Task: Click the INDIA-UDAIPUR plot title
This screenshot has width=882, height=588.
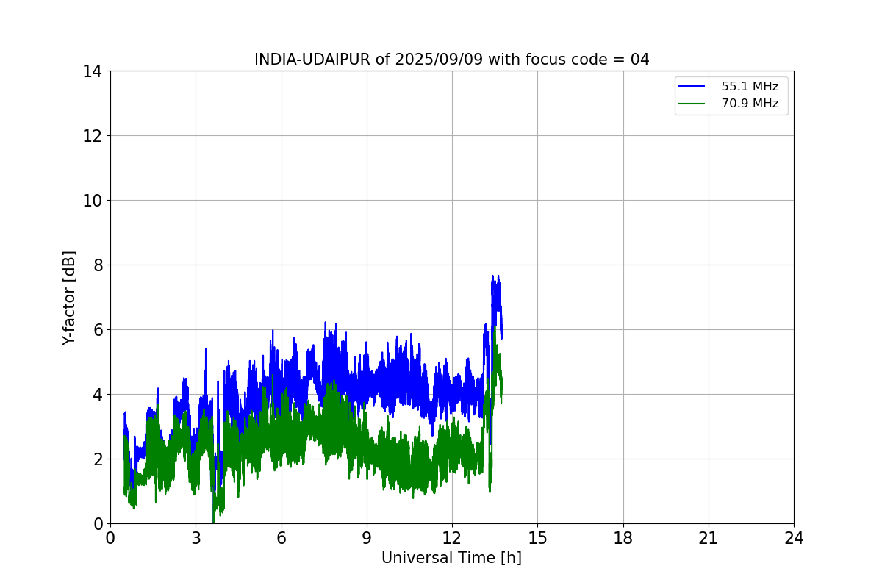Action: tap(452, 60)
